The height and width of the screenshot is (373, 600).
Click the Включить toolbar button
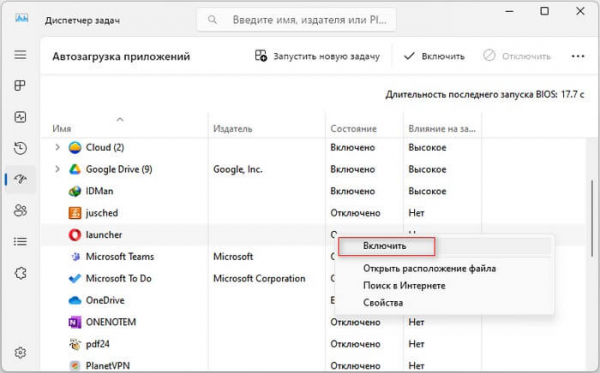(x=434, y=56)
